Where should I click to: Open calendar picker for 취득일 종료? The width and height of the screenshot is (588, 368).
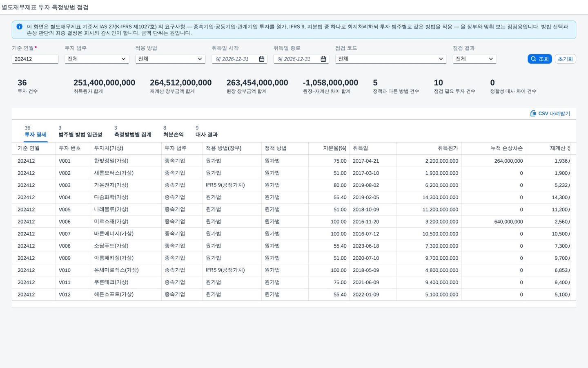(x=323, y=59)
